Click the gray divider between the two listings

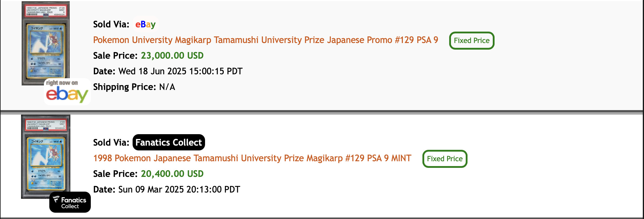(322, 112)
